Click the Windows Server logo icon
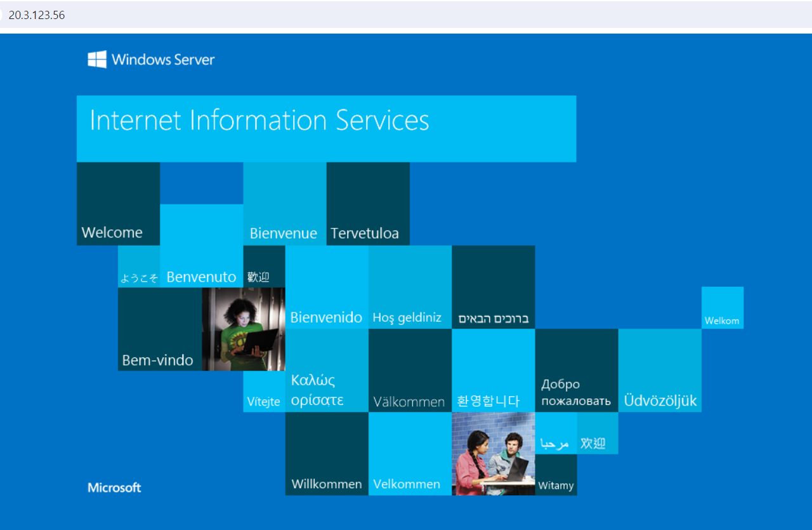 point(97,60)
